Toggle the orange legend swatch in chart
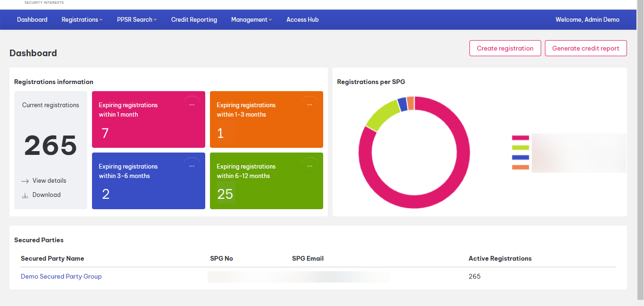 coord(520,167)
